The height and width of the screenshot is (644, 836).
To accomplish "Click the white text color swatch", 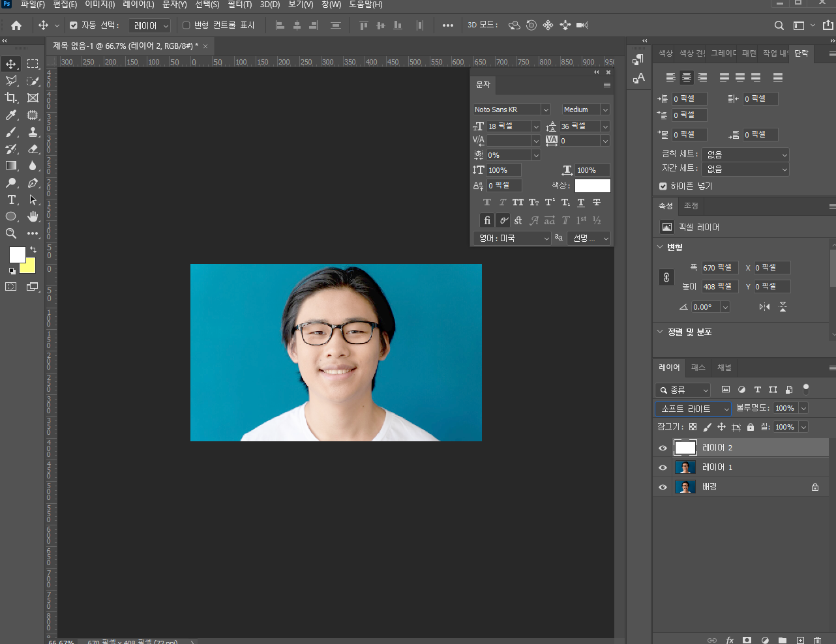I will point(592,186).
